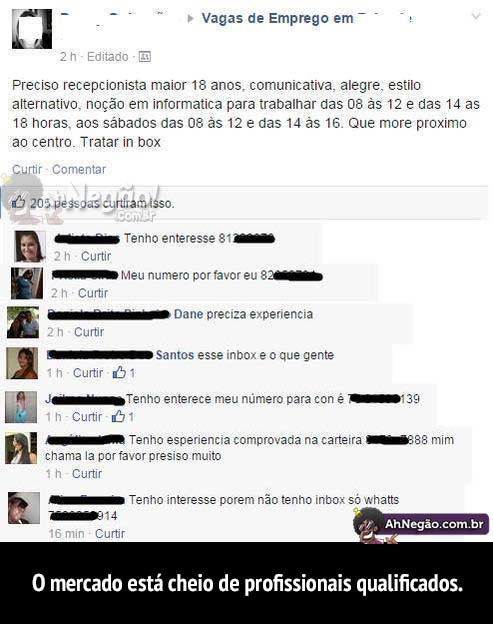
Task: Click the like-count thumb icon on Santos comment
Action: [x=119, y=372]
